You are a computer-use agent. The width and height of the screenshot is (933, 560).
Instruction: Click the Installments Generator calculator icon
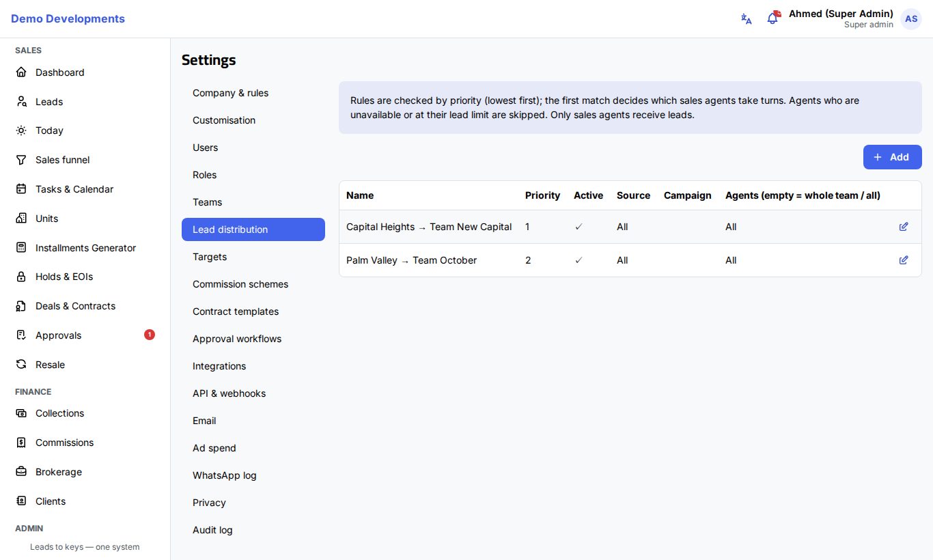tap(21, 248)
